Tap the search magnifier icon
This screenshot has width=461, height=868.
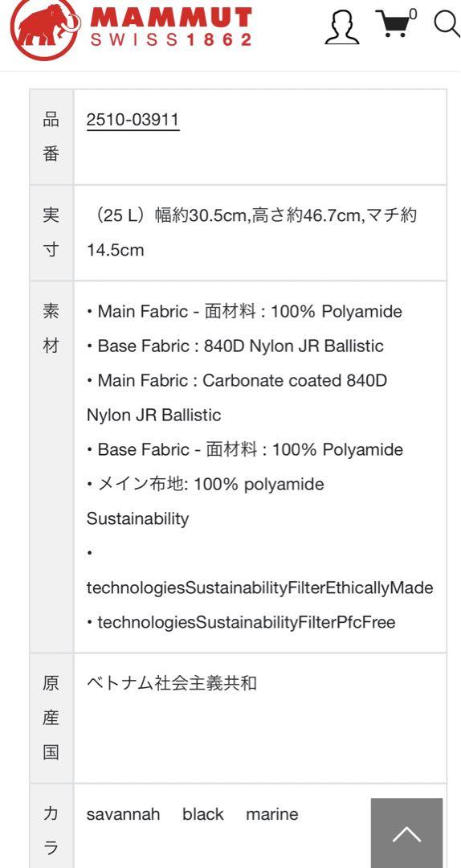click(447, 23)
